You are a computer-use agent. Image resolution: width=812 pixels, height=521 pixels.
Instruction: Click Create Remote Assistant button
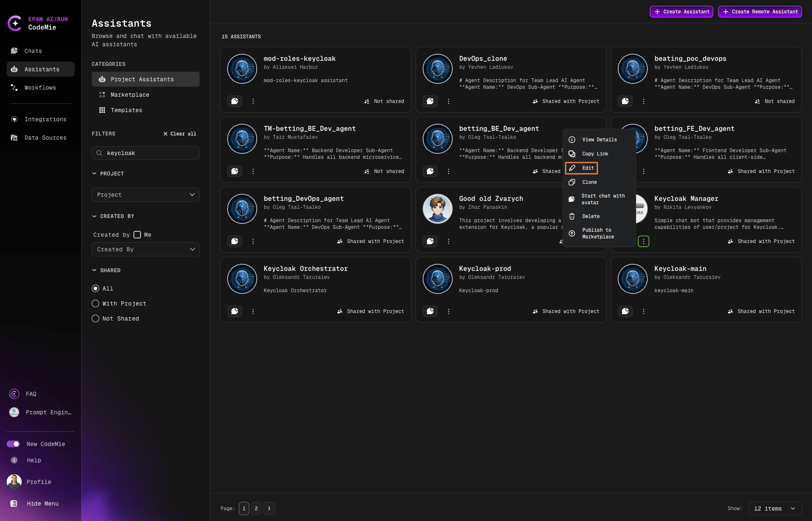(760, 12)
